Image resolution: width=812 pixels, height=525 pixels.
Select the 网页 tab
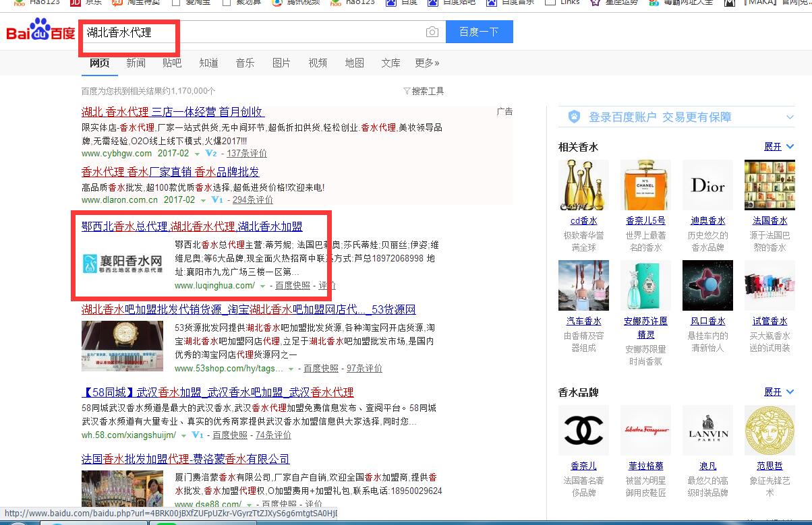click(100, 63)
